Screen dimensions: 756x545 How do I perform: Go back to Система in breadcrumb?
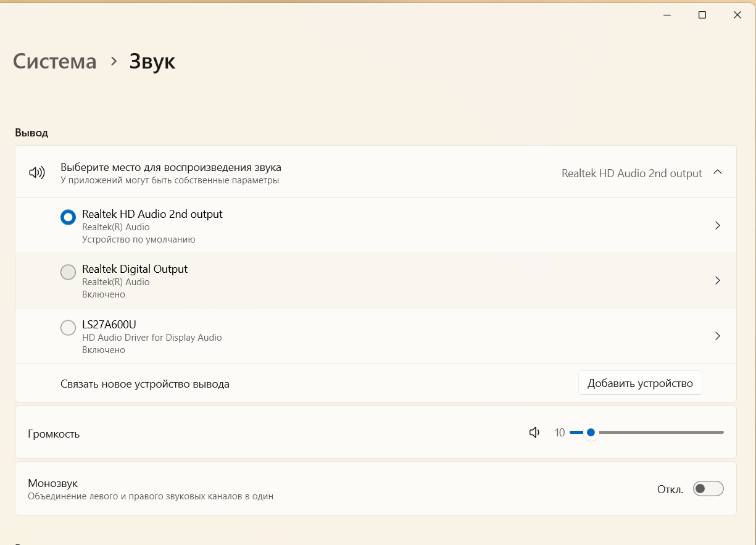(x=54, y=61)
